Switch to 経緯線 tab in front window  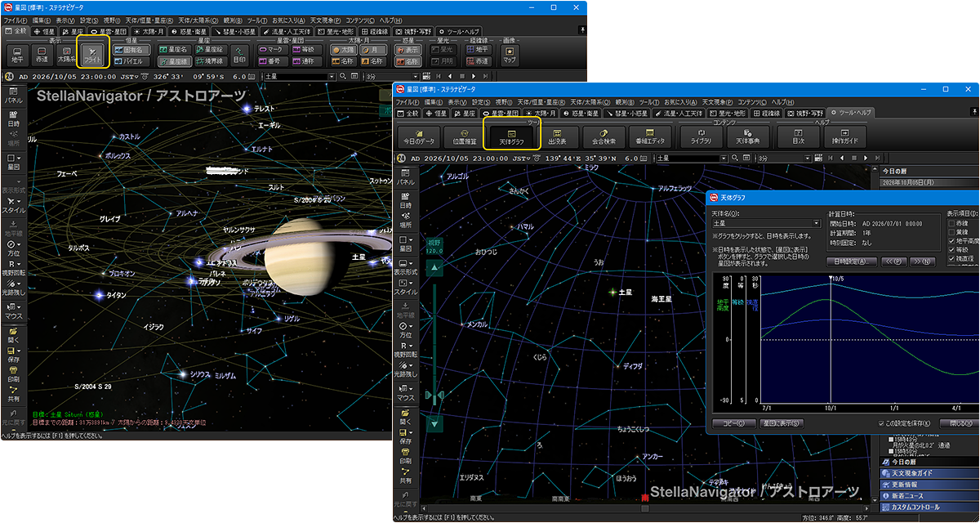pos(767,113)
